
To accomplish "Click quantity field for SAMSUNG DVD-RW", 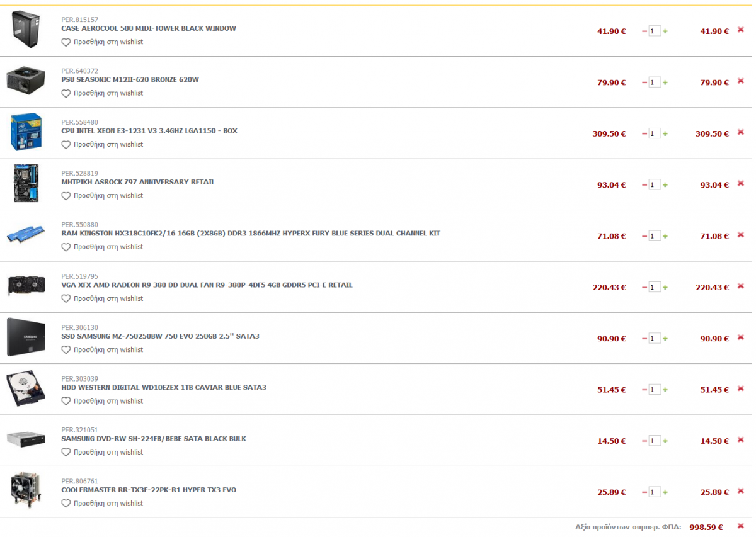I will coord(655,441).
